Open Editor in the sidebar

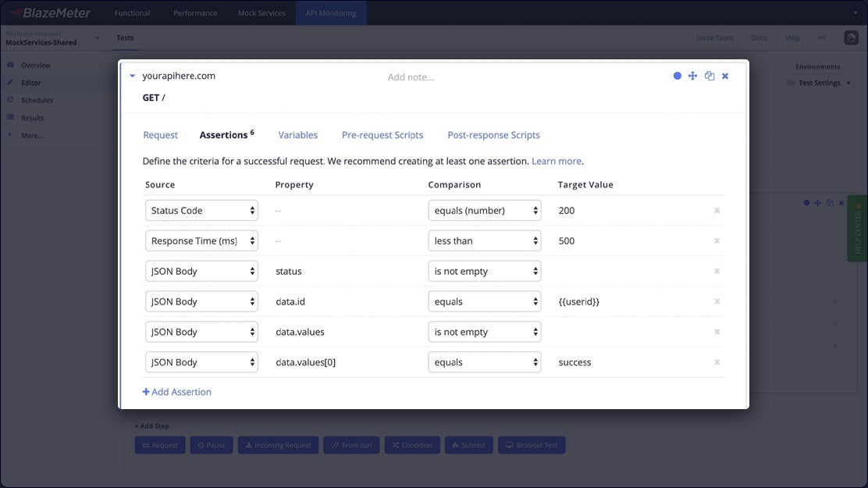pyautogui.click(x=31, y=83)
